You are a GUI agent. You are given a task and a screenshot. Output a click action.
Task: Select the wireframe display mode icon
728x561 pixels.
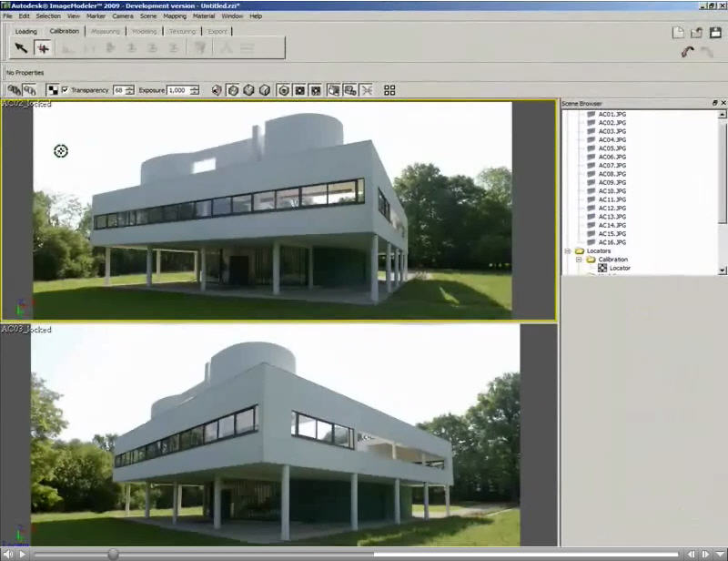pyautogui.click(x=232, y=89)
